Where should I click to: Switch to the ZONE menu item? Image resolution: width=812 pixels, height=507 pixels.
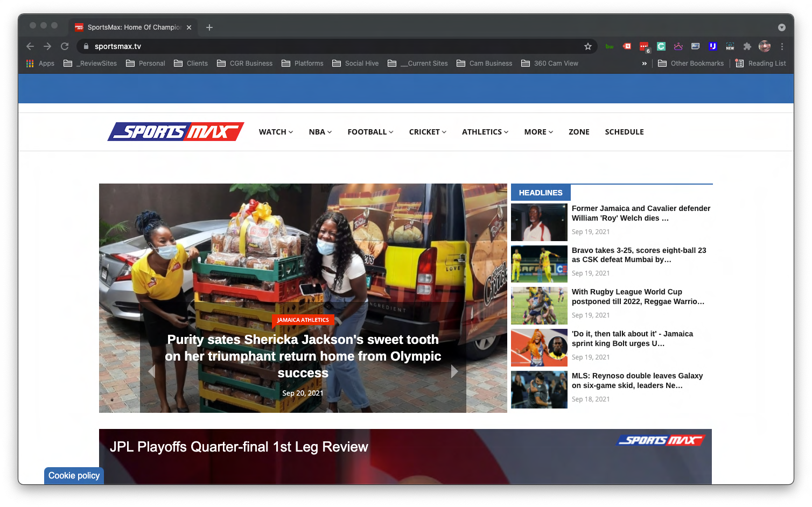tap(579, 132)
